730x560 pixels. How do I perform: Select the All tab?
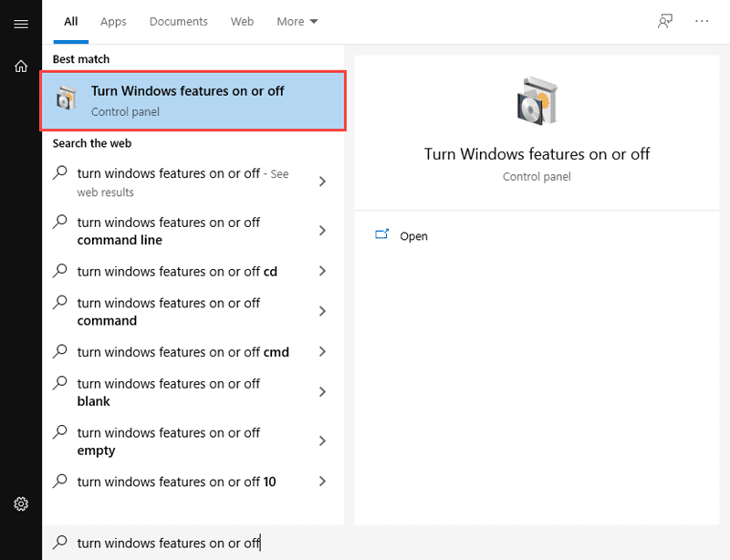71,21
